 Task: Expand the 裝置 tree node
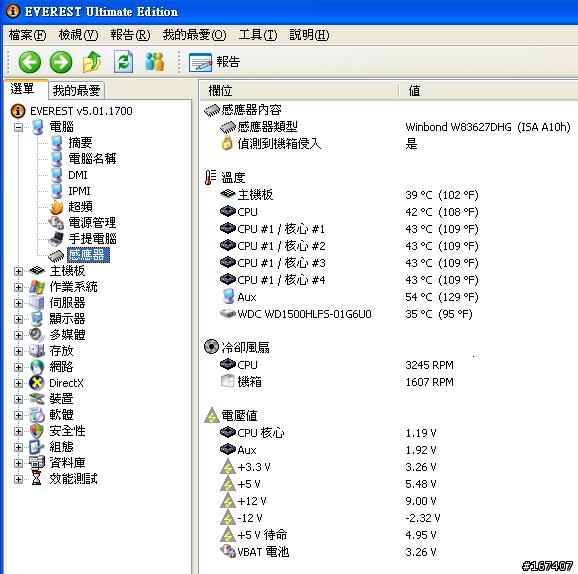18,399
